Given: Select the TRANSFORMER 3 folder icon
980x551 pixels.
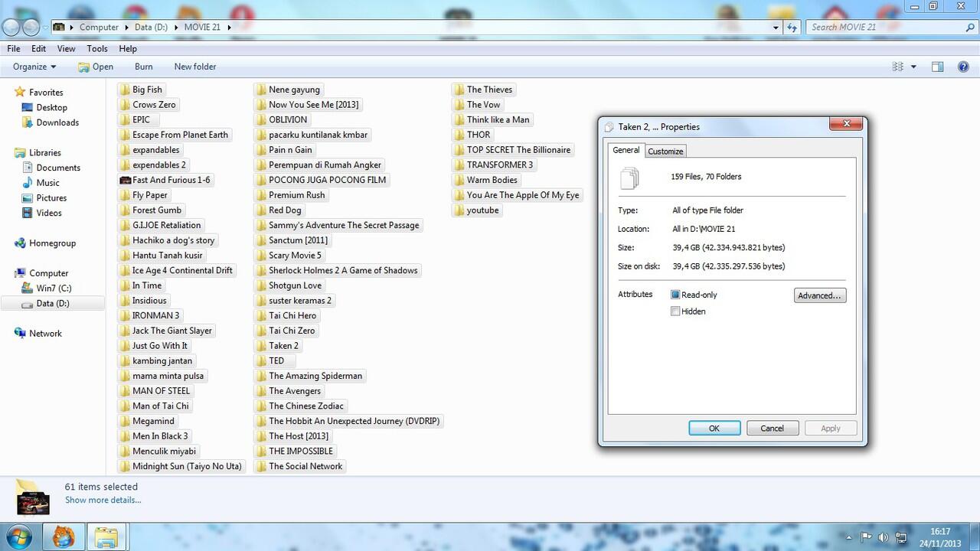Looking at the screenshot, I should click(x=459, y=165).
